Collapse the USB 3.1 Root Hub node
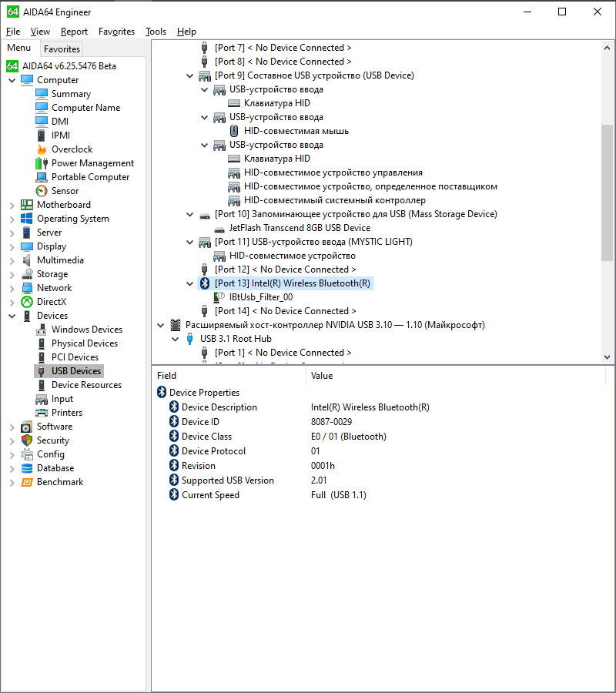The height and width of the screenshot is (693, 616). (176, 339)
